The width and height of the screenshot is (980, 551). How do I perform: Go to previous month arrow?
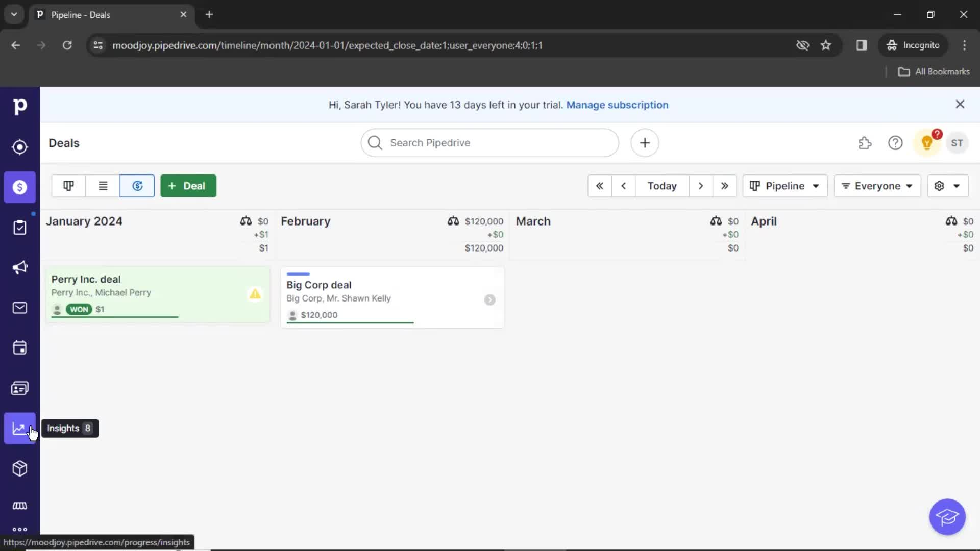coord(623,186)
